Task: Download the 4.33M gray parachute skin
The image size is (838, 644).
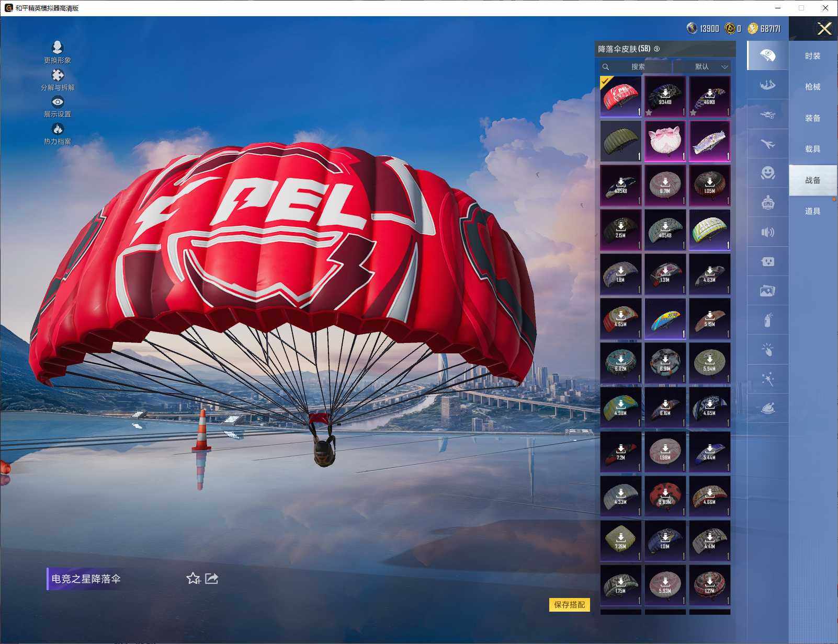Action: click(621, 497)
